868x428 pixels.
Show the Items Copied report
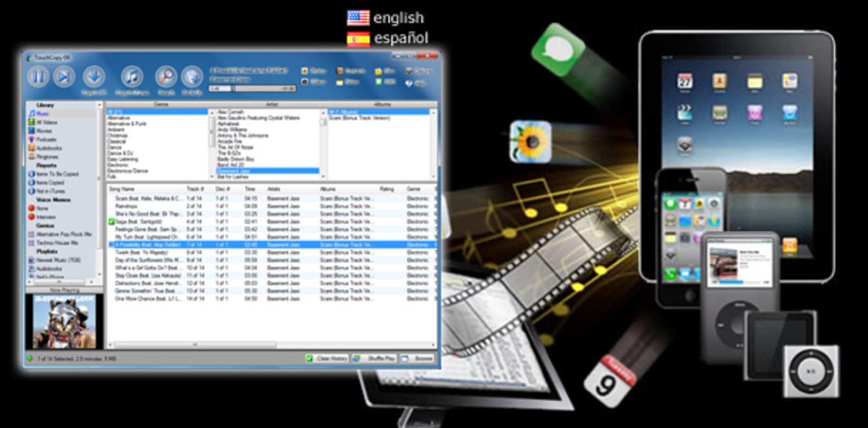[46, 182]
